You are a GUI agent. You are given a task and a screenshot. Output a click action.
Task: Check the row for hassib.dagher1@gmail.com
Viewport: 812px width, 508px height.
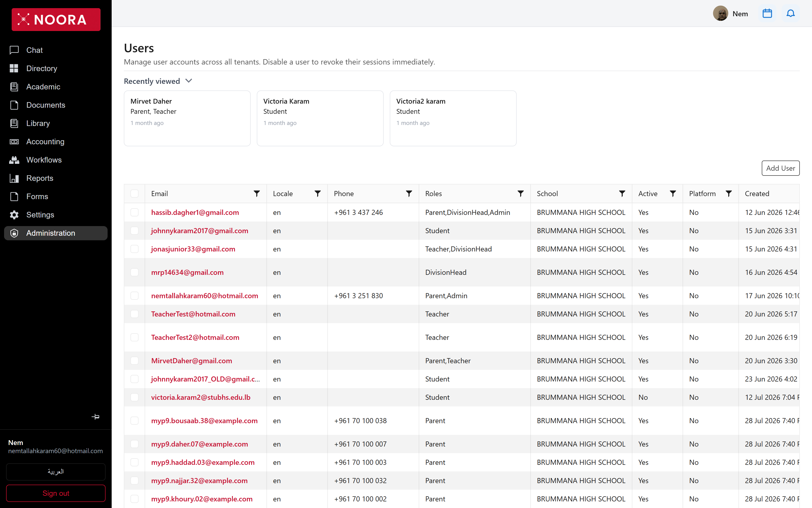tap(134, 212)
